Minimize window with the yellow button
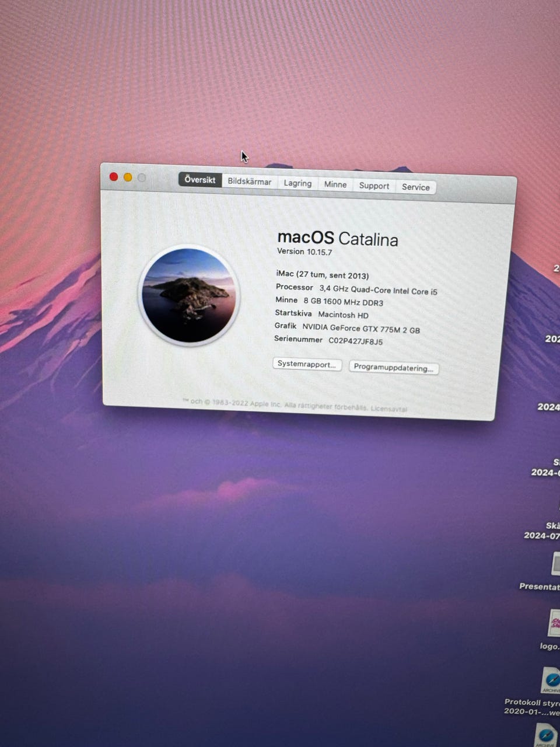 coord(128,177)
